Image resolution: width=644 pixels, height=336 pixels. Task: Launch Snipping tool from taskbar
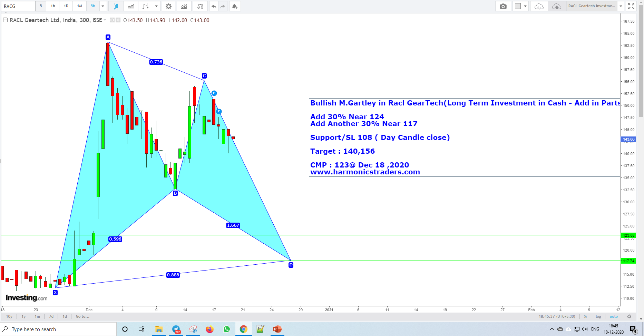point(193,329)
